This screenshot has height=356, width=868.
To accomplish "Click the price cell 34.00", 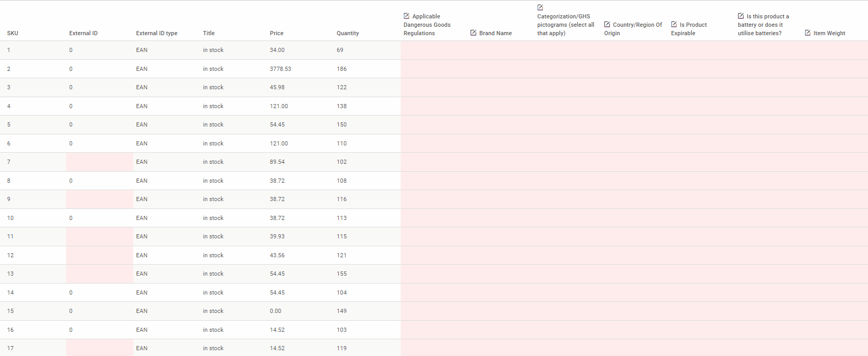I will 277,50.
